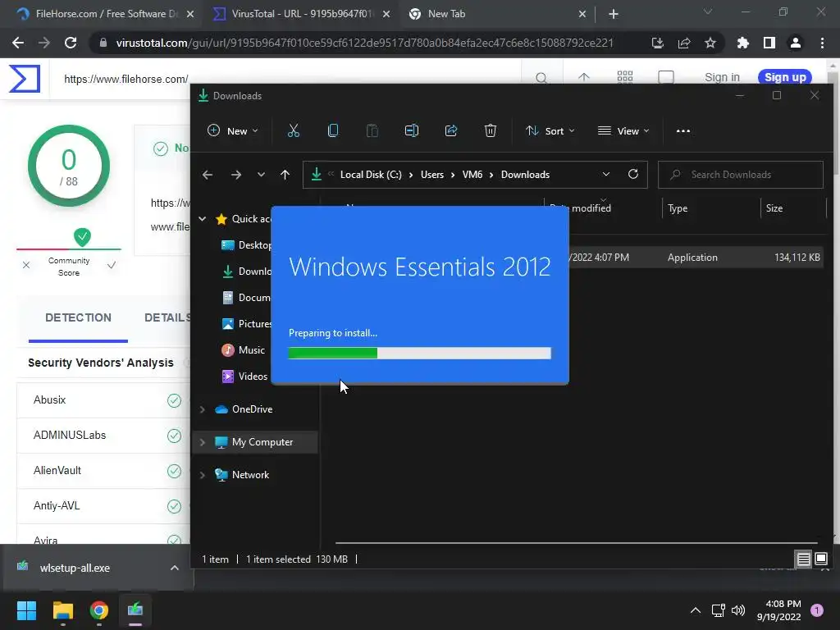Click the Explorer horizontal scrollbar
Image resolution: width=840 pixels, height=630 pixels.
click(x=577, y=543)
